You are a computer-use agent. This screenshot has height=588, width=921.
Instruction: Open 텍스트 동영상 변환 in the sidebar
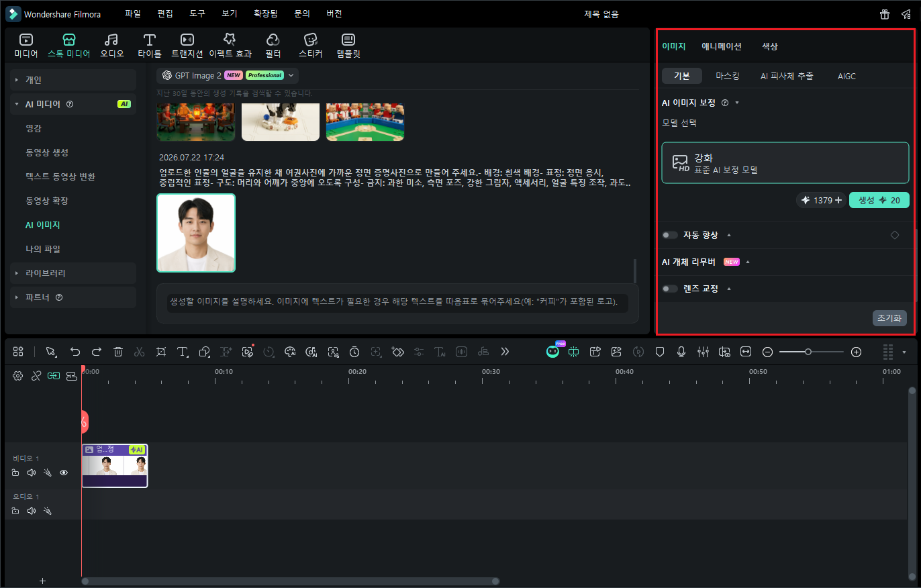tap(60, 177)
